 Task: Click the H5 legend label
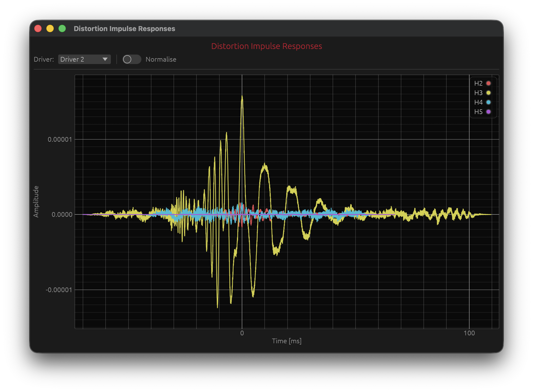point(478,112)
